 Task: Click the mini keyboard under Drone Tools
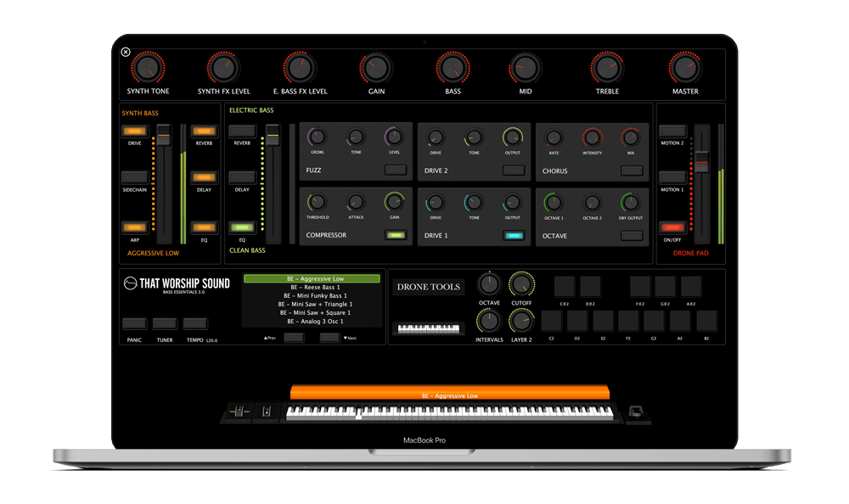[x=428, y=328]
